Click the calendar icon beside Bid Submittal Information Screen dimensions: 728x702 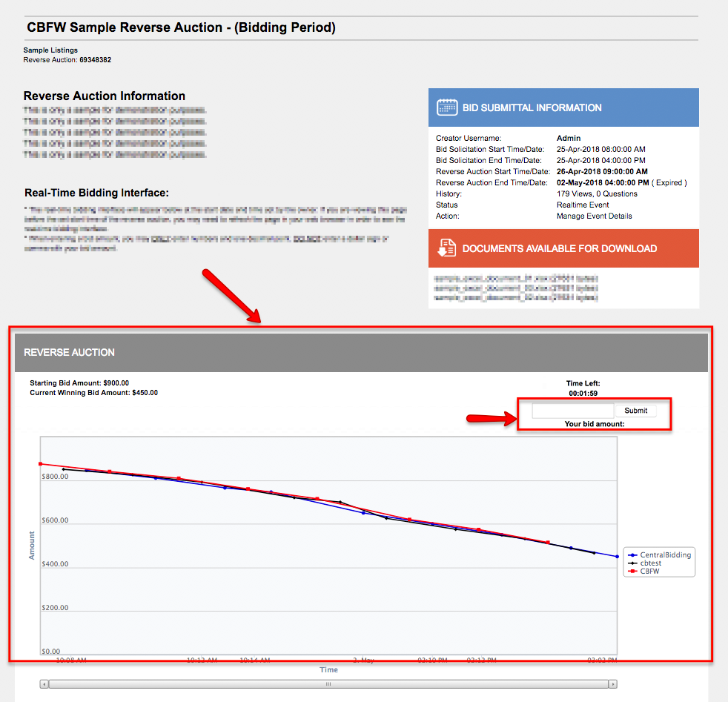(447, 107)
